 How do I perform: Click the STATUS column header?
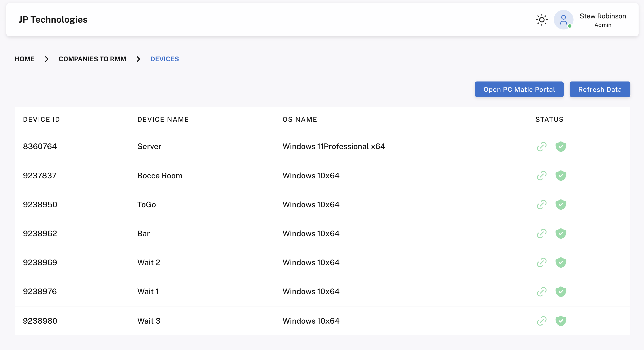pos(549,119)
